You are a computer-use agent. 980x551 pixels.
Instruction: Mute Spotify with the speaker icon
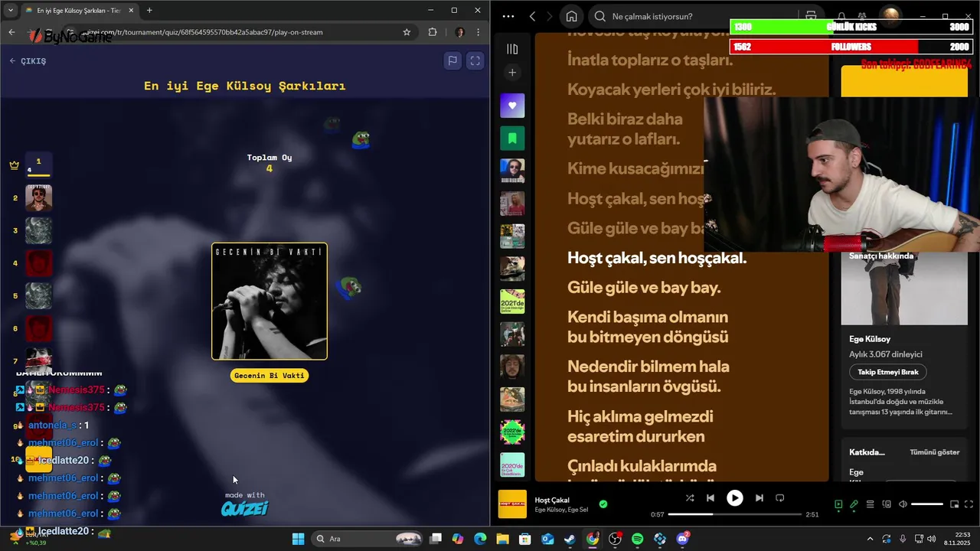click(903, 504)
